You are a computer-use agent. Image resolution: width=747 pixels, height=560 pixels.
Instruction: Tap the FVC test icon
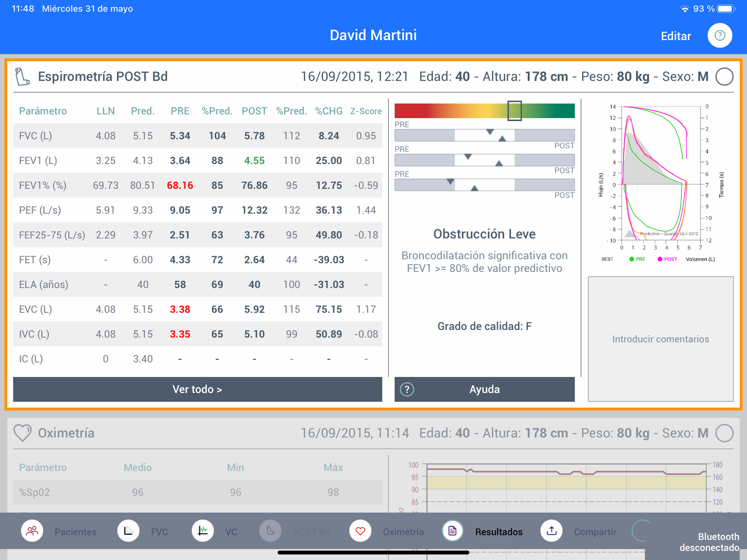(128, 531)
